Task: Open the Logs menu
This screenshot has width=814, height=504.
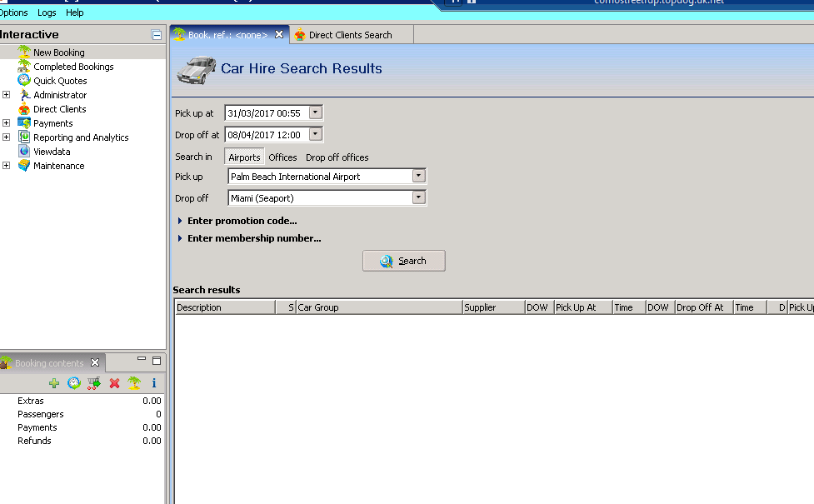Action: point(47,12)
